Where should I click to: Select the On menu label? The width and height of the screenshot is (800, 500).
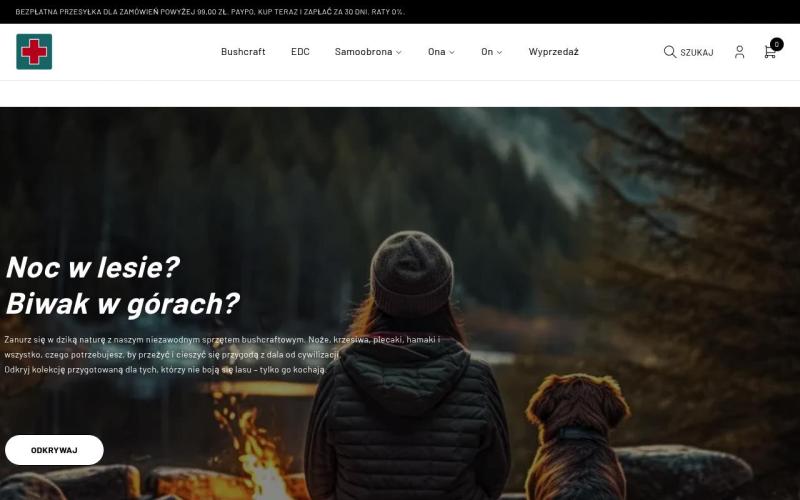point(487,52)
